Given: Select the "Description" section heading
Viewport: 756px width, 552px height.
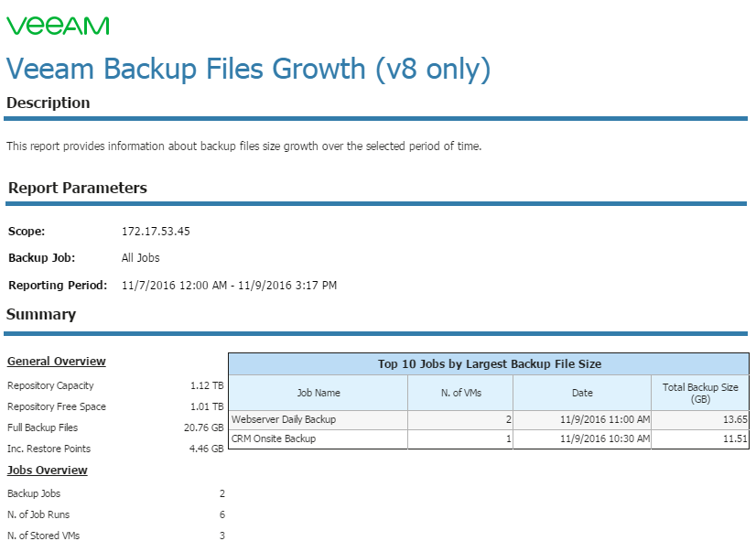Looking at the screenshot, I should point(49,103).
